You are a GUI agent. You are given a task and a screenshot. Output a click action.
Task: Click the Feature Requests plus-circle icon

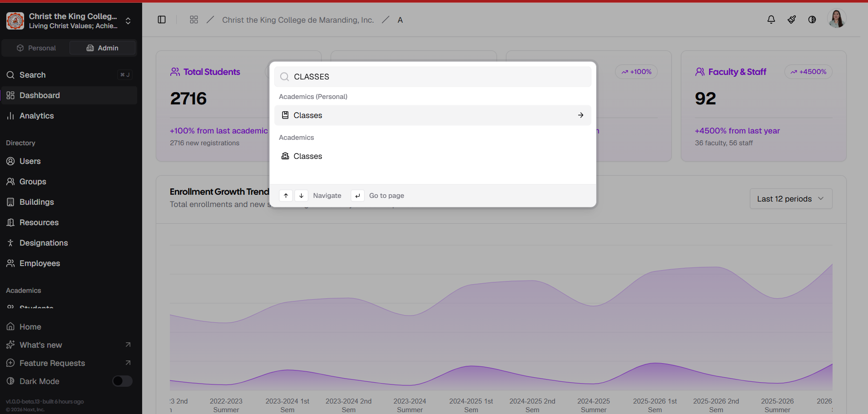coord(10,363)
